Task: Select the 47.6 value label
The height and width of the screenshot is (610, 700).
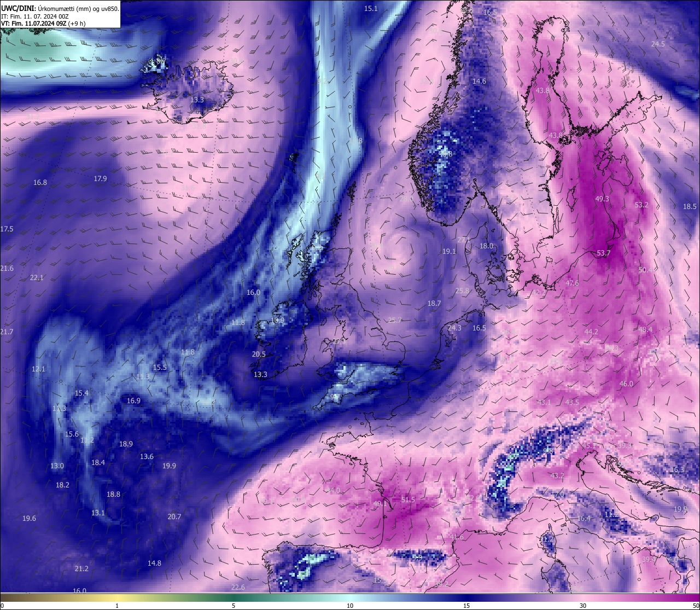Action: 572,283
